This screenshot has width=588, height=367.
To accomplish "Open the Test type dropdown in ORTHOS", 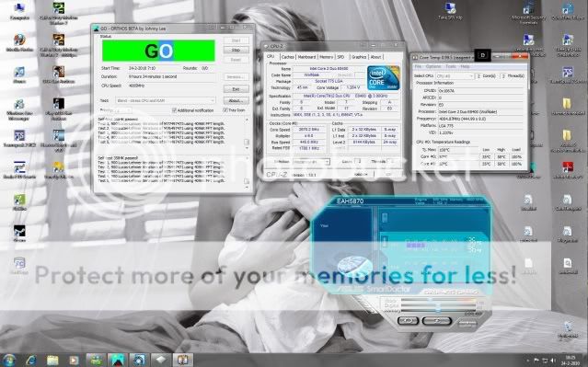I will tap(166, 100).
